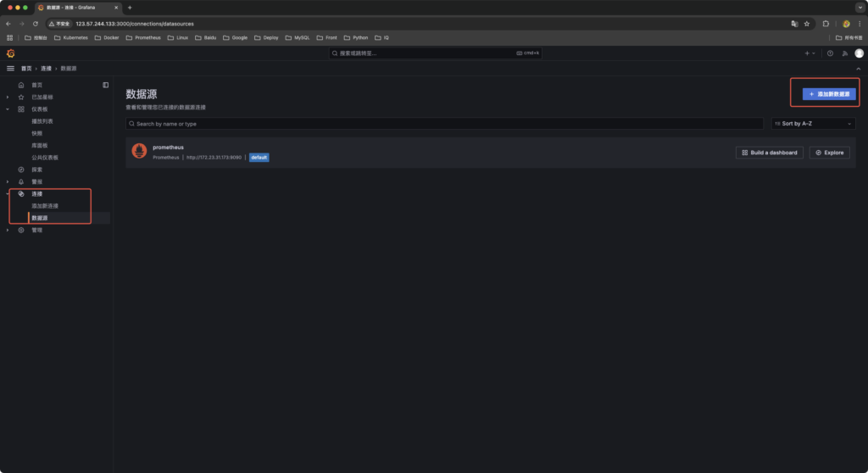This screenshot has width=868, height=473.
Task: Open the news feed RSS icon
Action: tap(844, 53)
